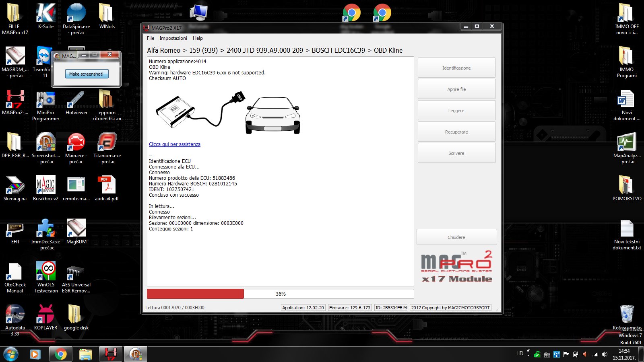Open the Windows Start menu
644x362 pixels.
point(11,354)
